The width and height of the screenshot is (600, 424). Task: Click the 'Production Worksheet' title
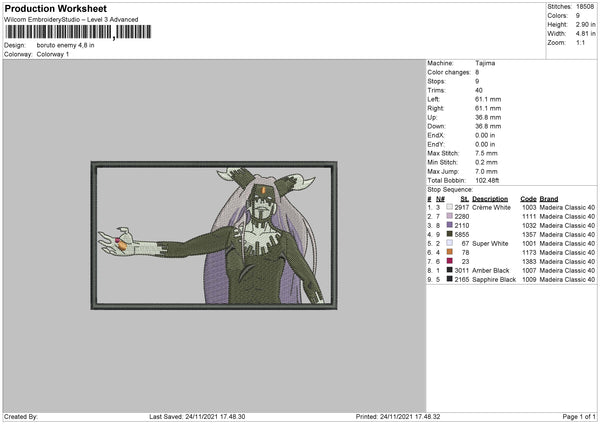(x=55, y=8)
